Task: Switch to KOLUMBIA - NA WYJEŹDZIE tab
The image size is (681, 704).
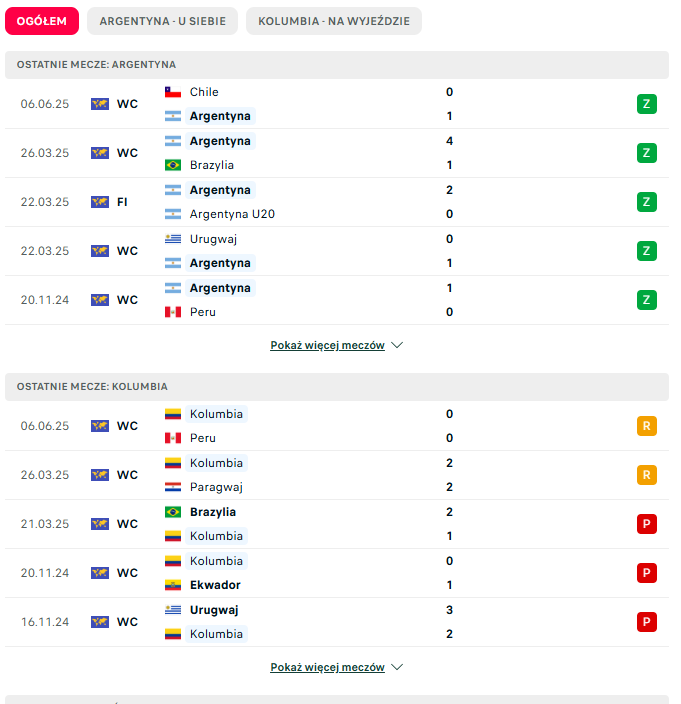Action: click(x=334, y=21)
